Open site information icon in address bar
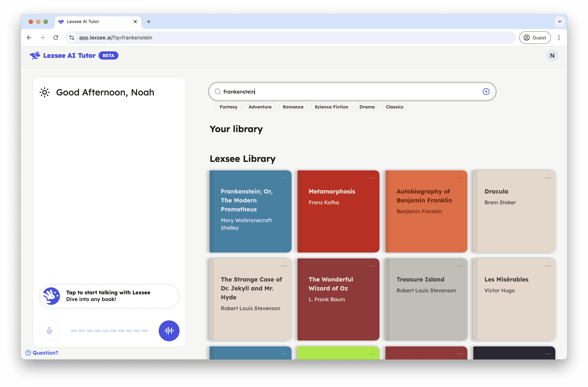The height and width of the screenshot is (387, 588). click(x=72, y=38)
